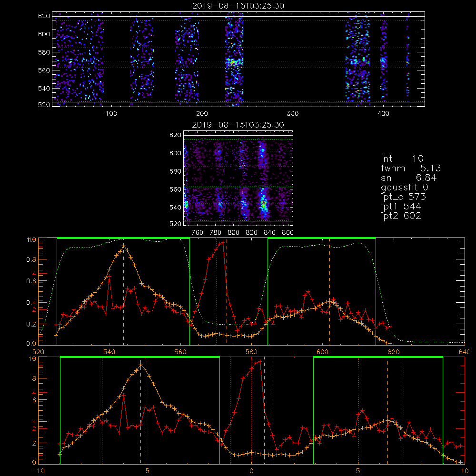Select the 'Int 10' parameter line

[x=402, y=159]
